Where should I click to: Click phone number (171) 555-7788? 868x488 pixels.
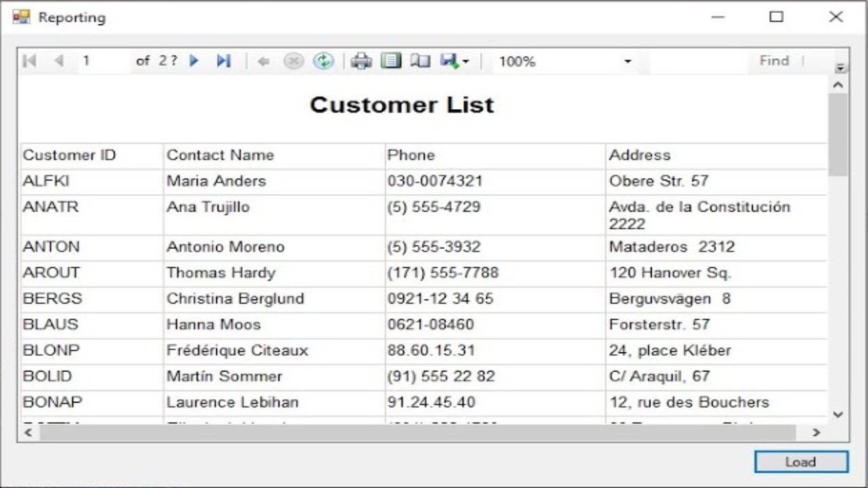click(x=443, y=273)
